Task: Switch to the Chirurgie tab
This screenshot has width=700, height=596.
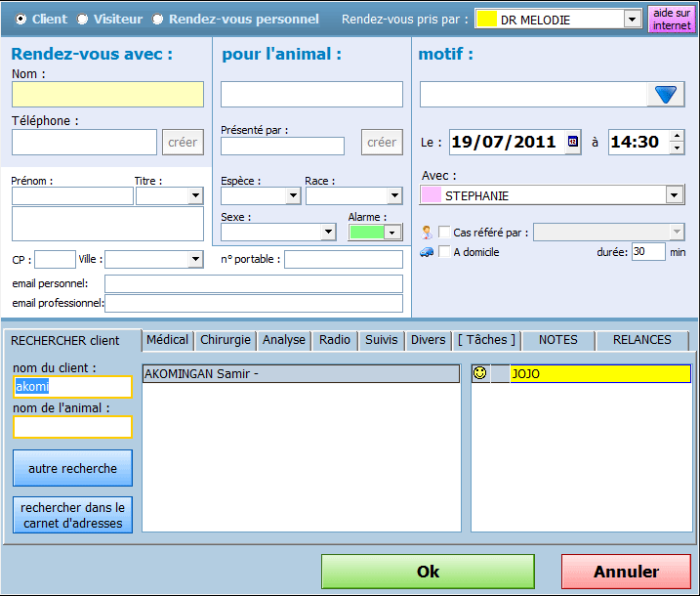Action: tap(225, 340)
